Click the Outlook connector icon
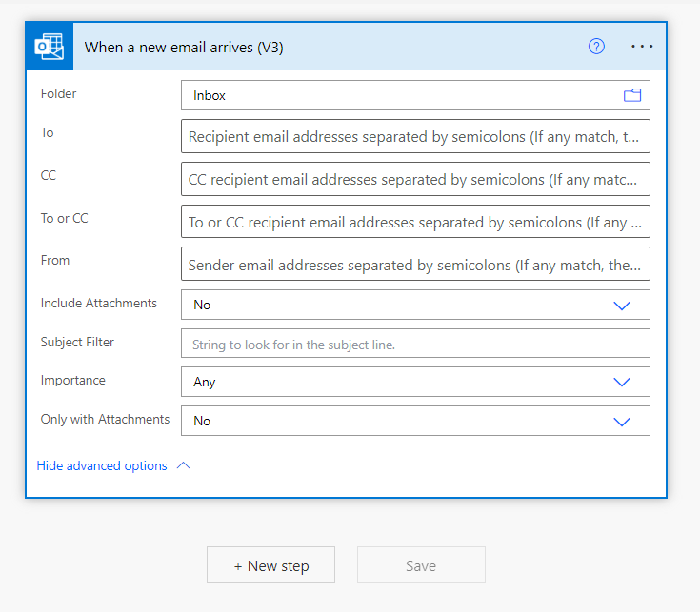Screen dimensions: 700x612 click(x=50, y=47)
